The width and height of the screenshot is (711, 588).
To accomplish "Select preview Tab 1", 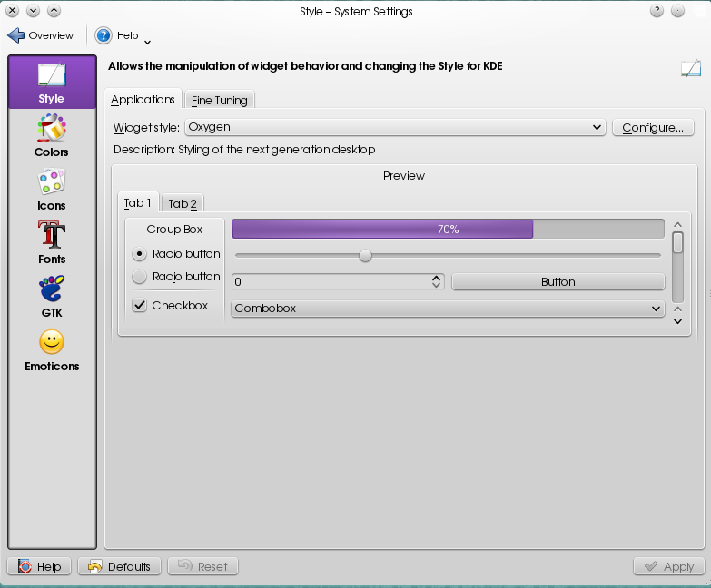I will (x=137, y=202).
